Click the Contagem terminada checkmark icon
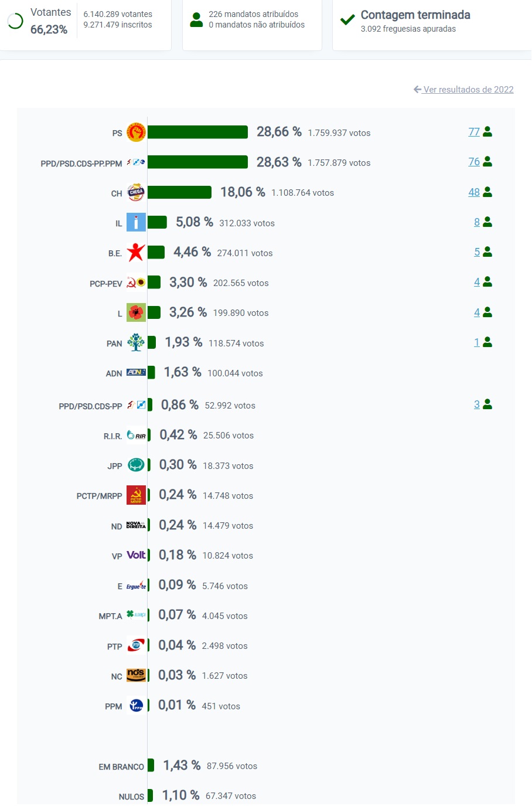This screenshot has height=806, width=532. [347, 20]
